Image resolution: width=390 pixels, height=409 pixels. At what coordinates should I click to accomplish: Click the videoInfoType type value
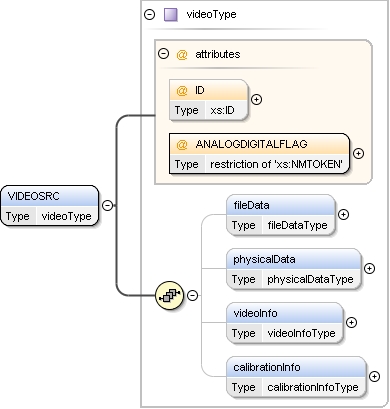(301, 333)
